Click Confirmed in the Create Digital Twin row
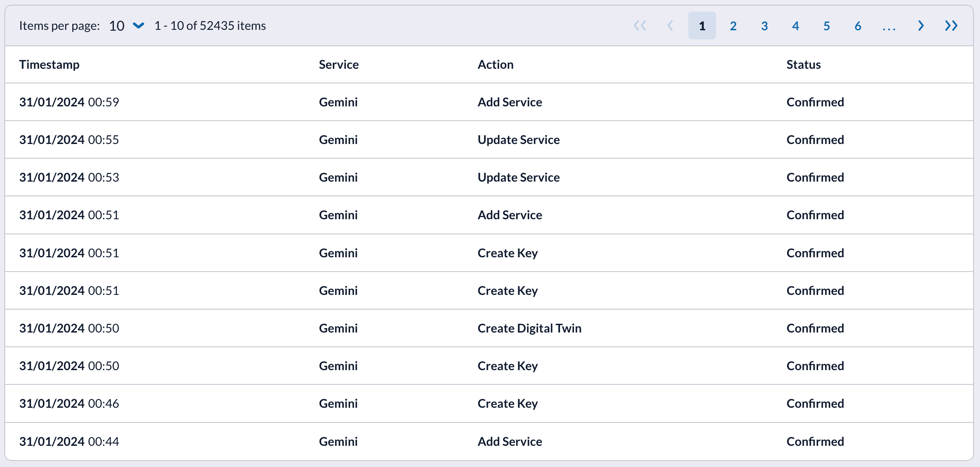Viewport: 980px width, 467px height. [x=815, y=328]
